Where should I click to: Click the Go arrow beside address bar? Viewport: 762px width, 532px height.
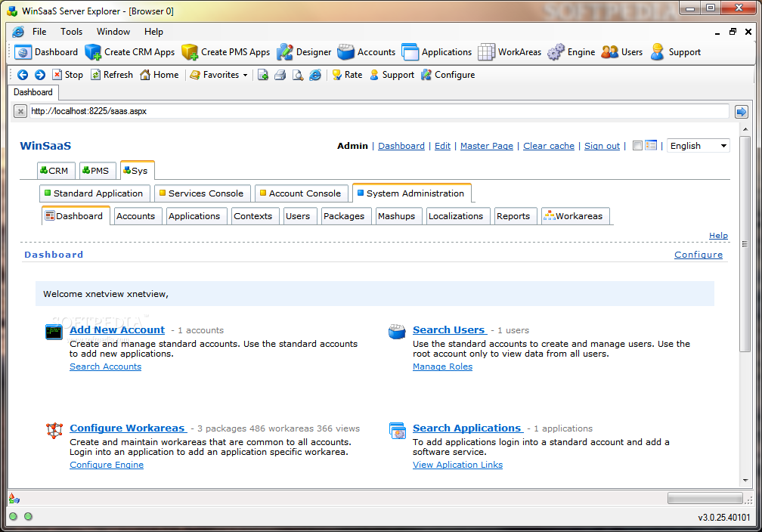pyautogui.click(x=741, y=111)
